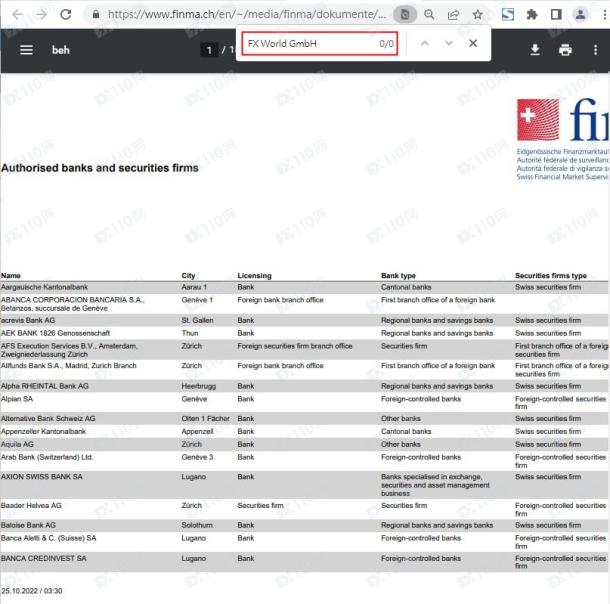Click the date stamp 25.10.2022 / 03:30
The height and width of the screenshot is (604, 610).
32,591
